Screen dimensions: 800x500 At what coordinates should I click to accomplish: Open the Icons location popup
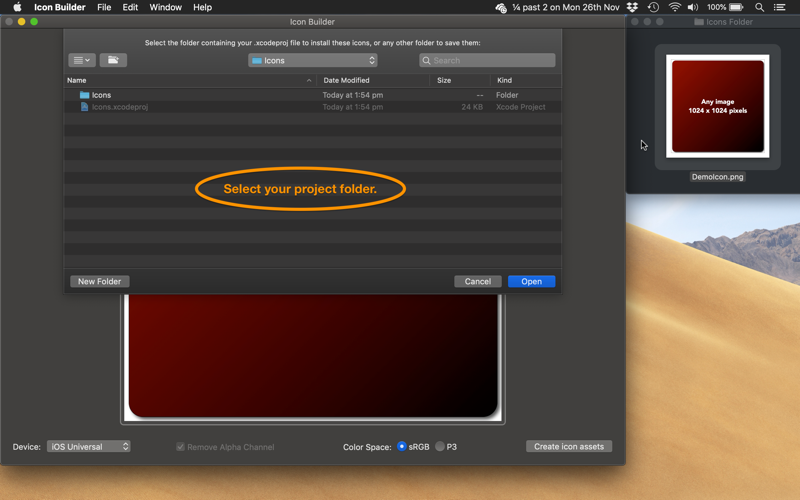(313, 60)
